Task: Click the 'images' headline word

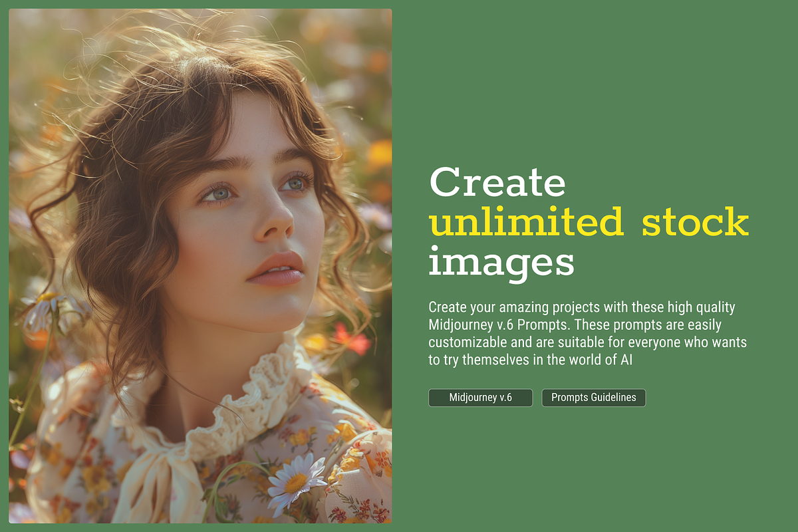Action: (501, 262)
